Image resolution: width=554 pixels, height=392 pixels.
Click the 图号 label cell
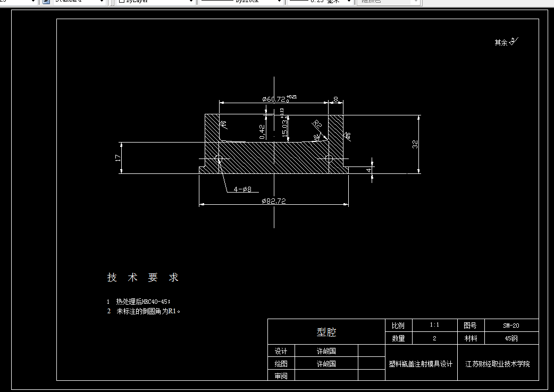[471, 325]
